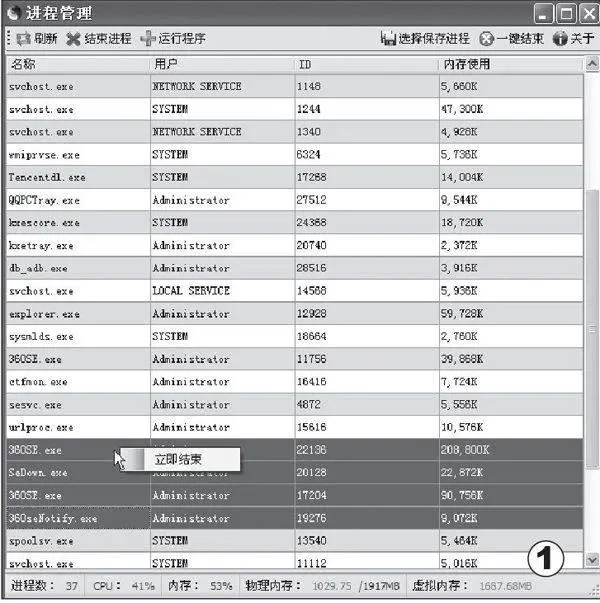Viewport: 600px width, 603px height.
Task: Click the select saved processes (选择保存进程) icon
Action: (388, 39)
